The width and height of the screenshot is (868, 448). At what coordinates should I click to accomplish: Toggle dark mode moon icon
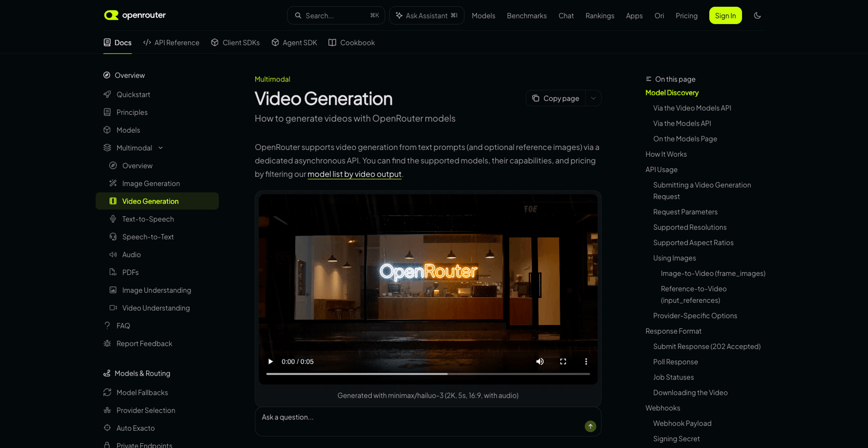(x=758, y=15)
